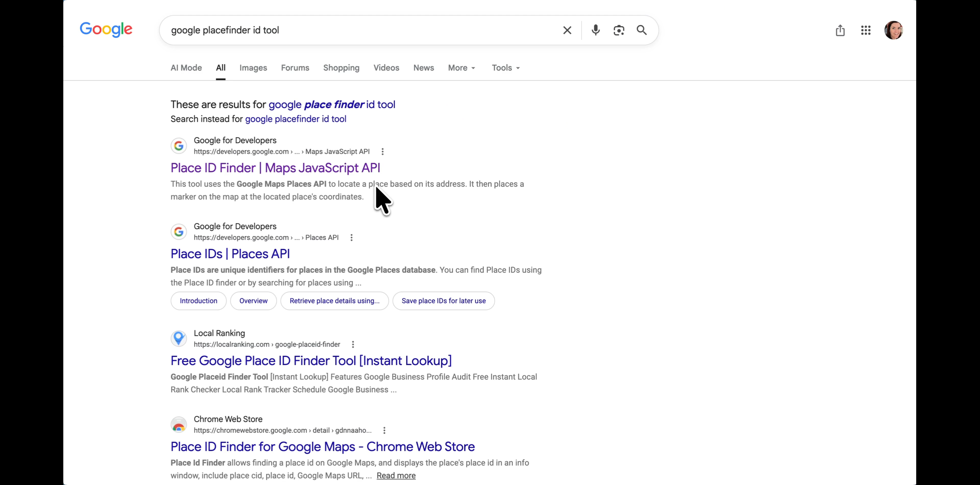Switch to Forums tab

295,68
